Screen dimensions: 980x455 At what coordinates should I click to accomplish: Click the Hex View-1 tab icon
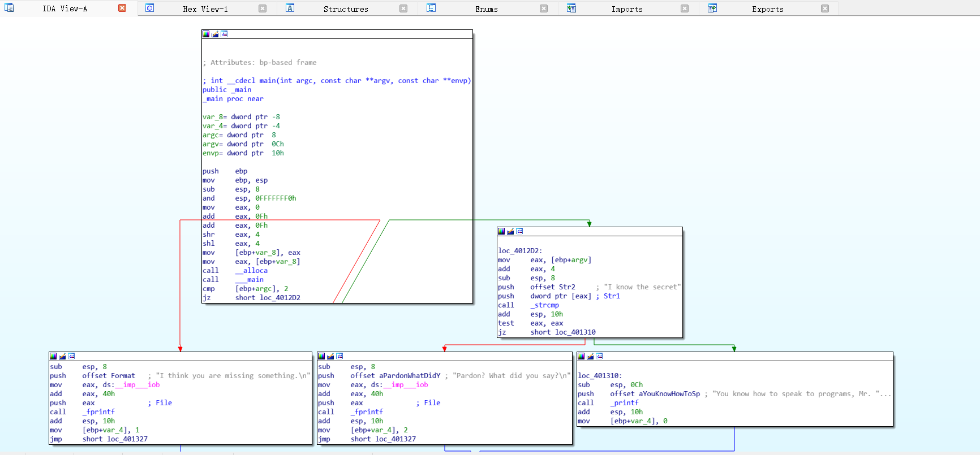[150, 8]
